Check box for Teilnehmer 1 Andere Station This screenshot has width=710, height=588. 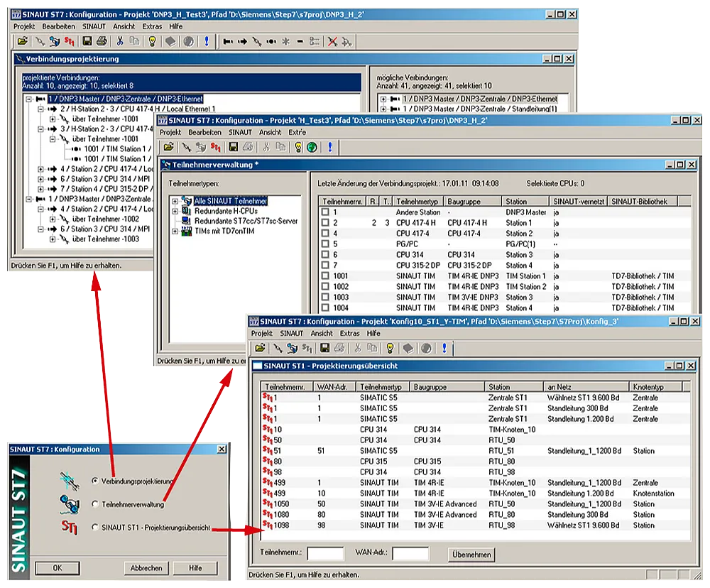(x=325, y=212)
